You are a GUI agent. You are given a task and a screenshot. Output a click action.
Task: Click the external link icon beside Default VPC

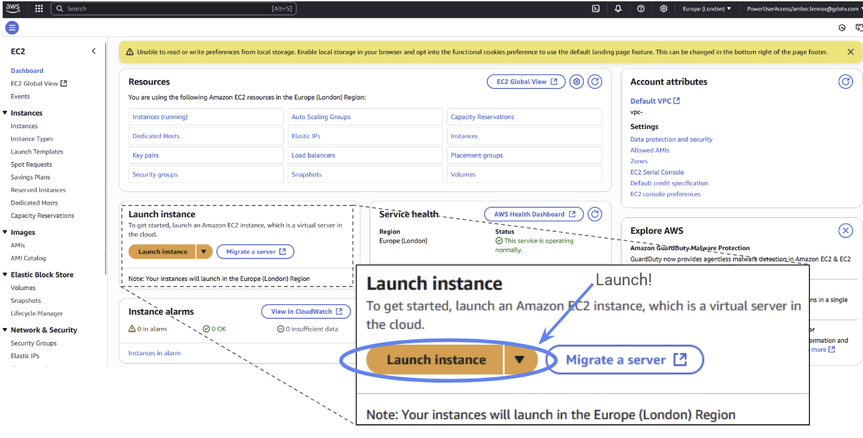676,101
